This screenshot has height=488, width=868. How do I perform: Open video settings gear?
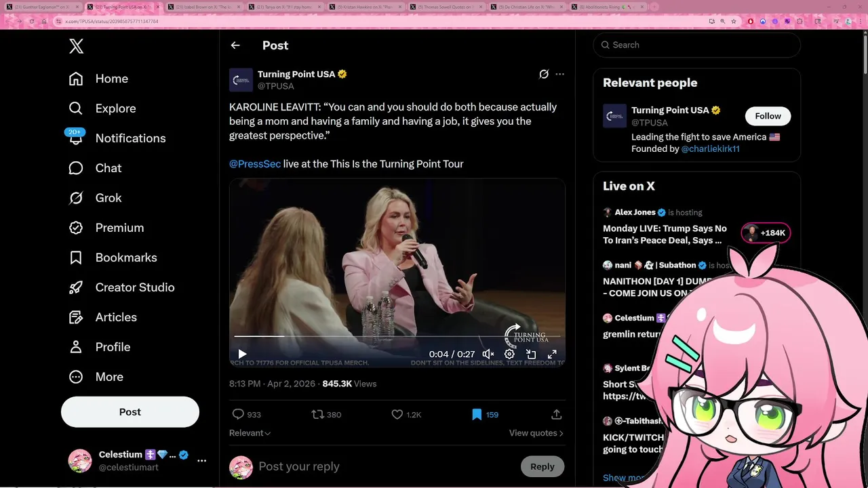pos(509,354)
